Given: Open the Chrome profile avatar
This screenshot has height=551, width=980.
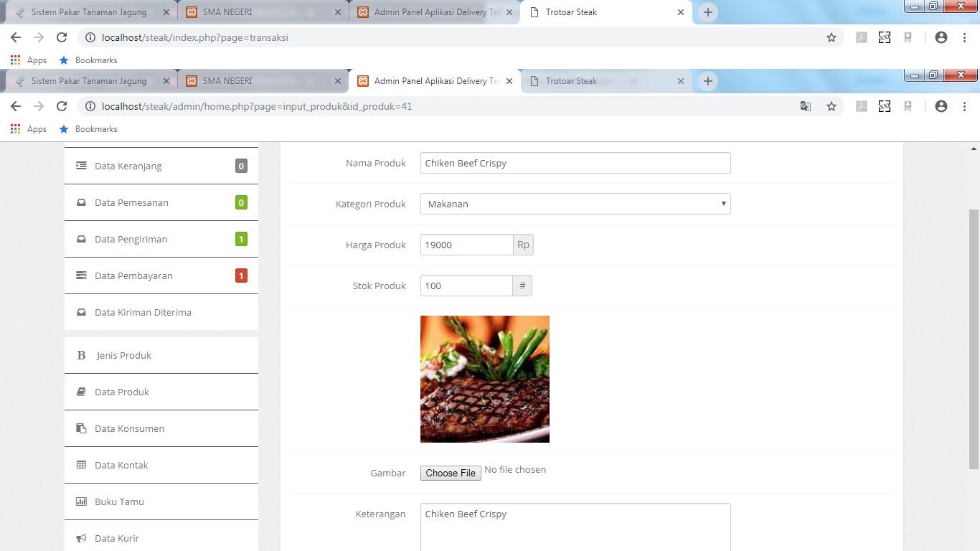Looking at the screenshot, I should [941, 106].
